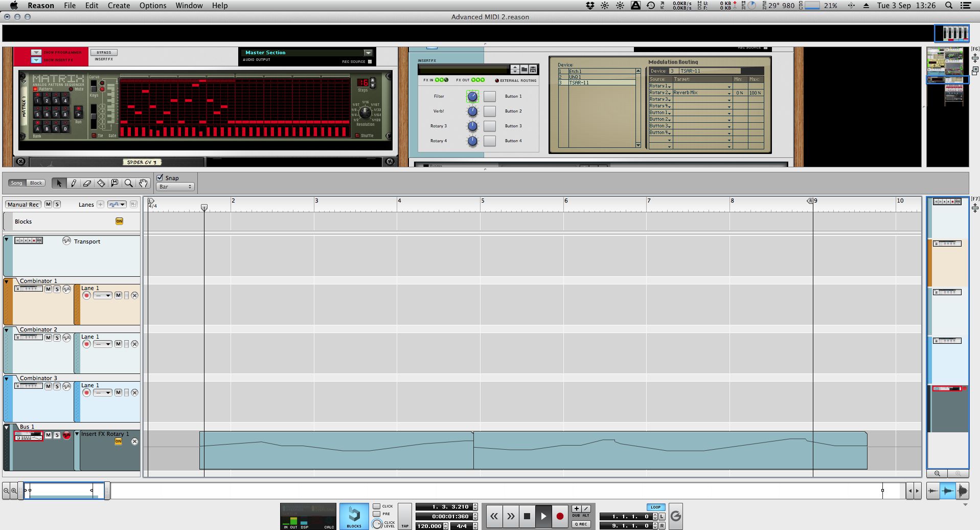The width and height of the screenshot is (980, 530).
Task: Toggle record enable on Combinator 1 Lane 1
Action: pyautogui.click(x=86, y=295)
